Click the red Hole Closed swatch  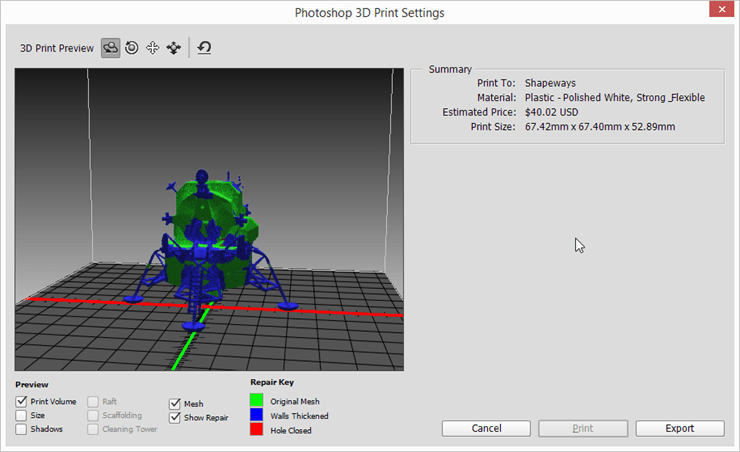pyautogui.click(x=256, y=429)
